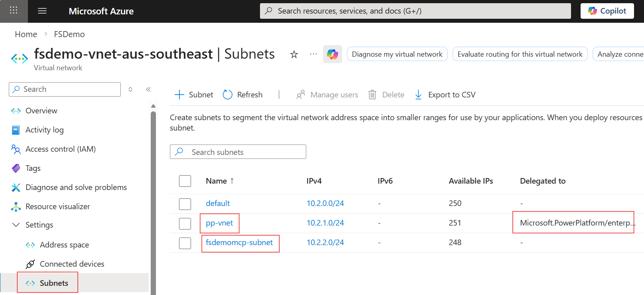
Task: Click the Resource visualizer icon
Action: click(x=16, y=206)
